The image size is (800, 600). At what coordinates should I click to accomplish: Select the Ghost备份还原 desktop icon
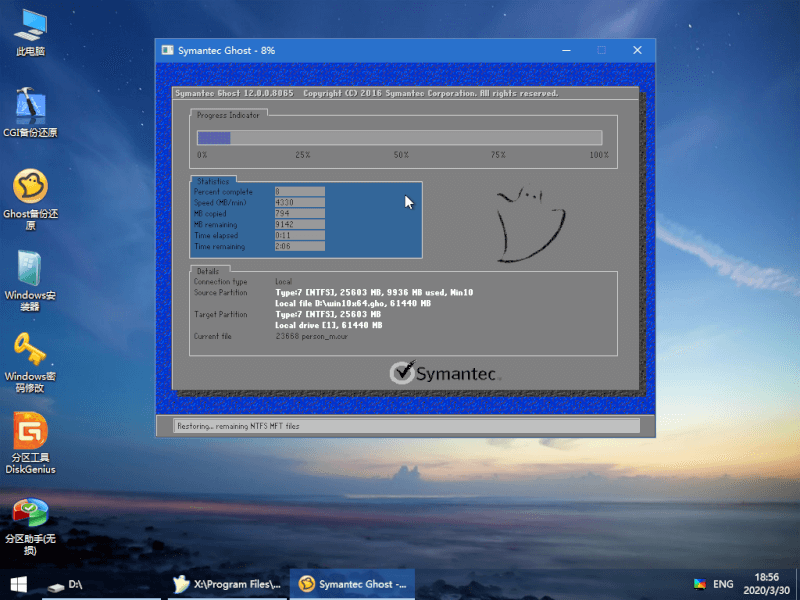pos(31,199)
